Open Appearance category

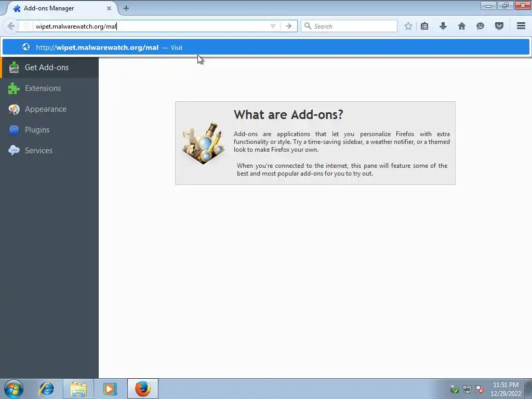tap(49, 109)
